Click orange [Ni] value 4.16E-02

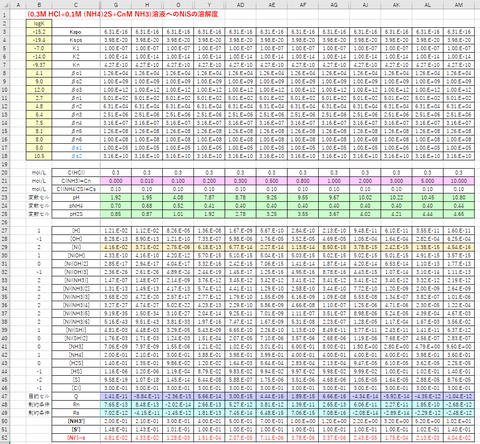pos(116,247)
